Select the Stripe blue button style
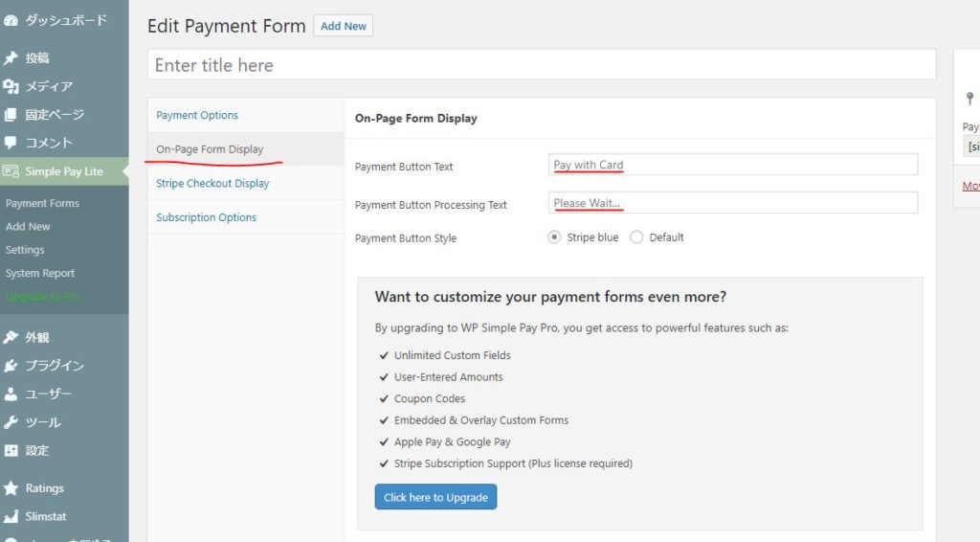 click(x=554, y=237)
